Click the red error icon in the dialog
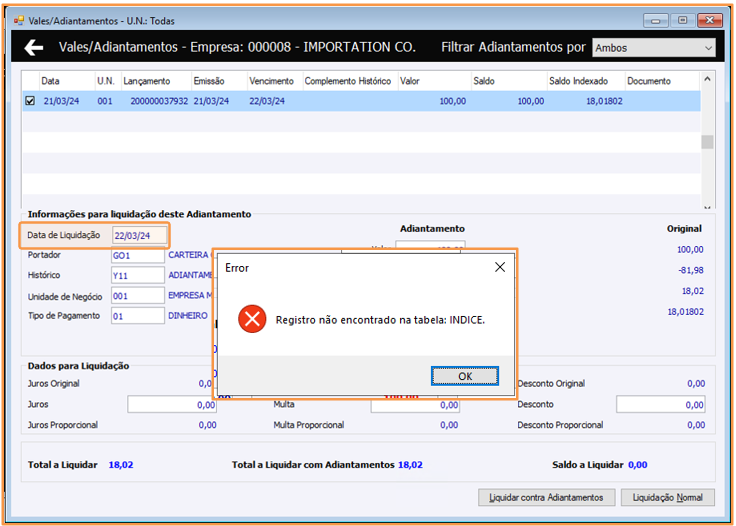Viewport: 736px width, 526px height. 252,319
